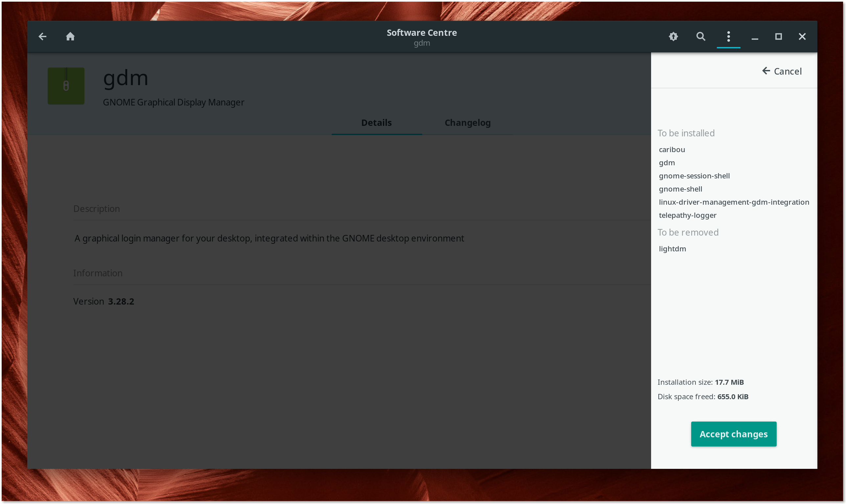The height and width of the screenshot is (504, 846).
Task: Select gnome-session-shell entry
Action: (694, 175)
